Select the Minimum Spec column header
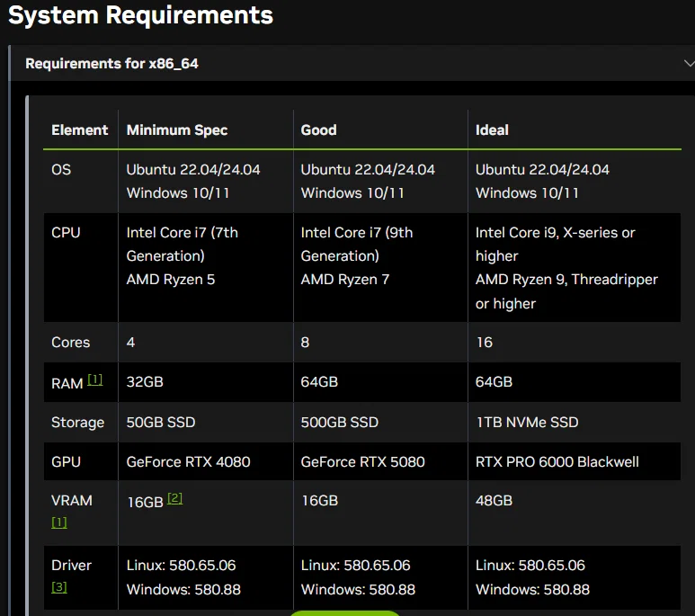 (177, 129)
